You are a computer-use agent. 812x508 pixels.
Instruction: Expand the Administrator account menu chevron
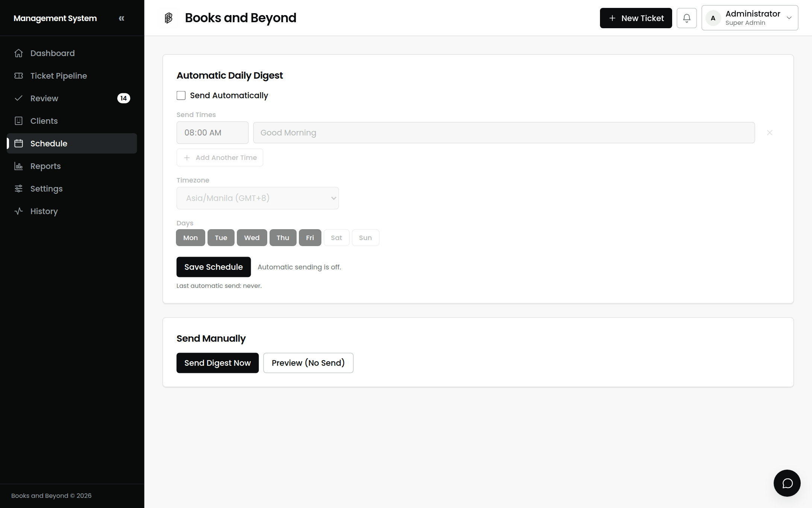coord(789,18)
